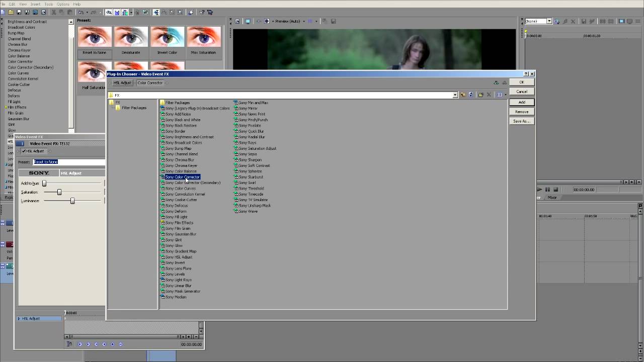Click the refresh icon in Plug-In Chooser
This screenshot has height=362, width=644.
click(x=471, y=95)
